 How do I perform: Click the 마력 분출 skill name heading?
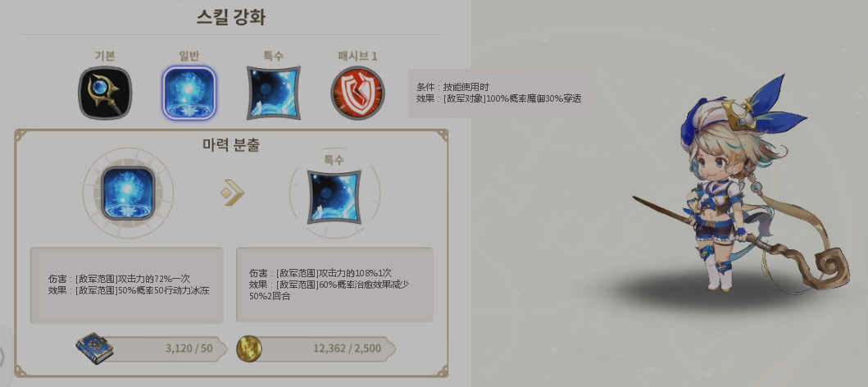[231, 145]
